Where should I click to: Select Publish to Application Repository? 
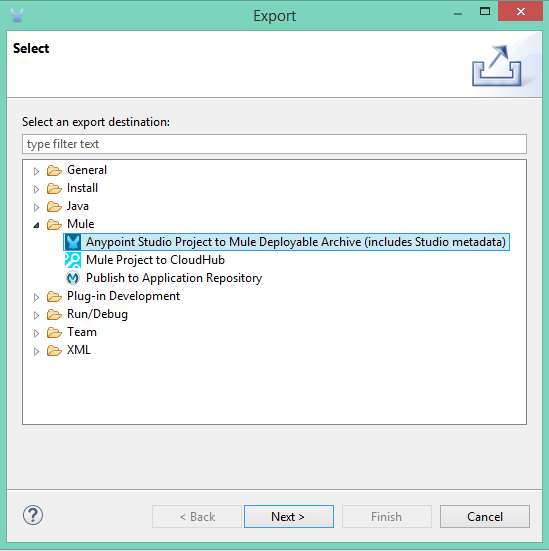coord(174,278)
